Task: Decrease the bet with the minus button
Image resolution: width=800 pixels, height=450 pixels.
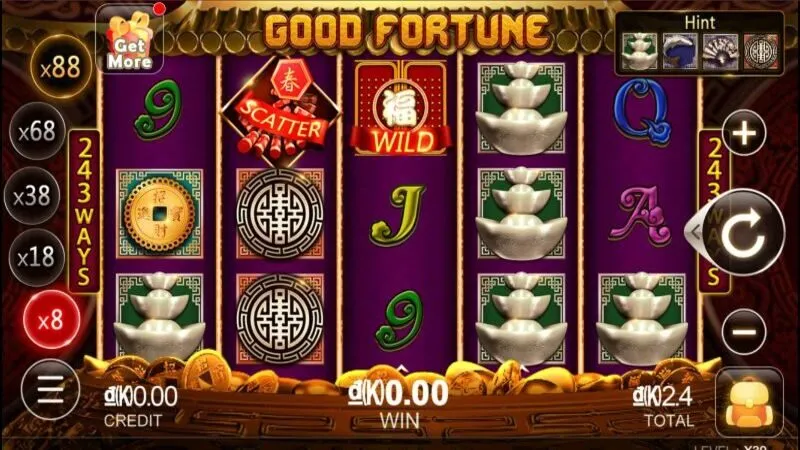Action: coord(744,332)
